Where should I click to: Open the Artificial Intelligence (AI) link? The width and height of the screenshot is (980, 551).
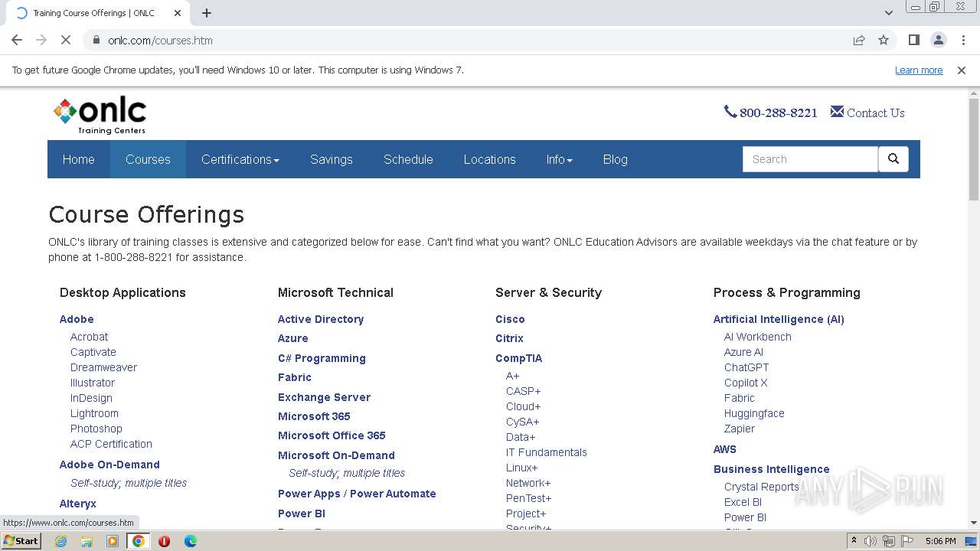[779, 319]
